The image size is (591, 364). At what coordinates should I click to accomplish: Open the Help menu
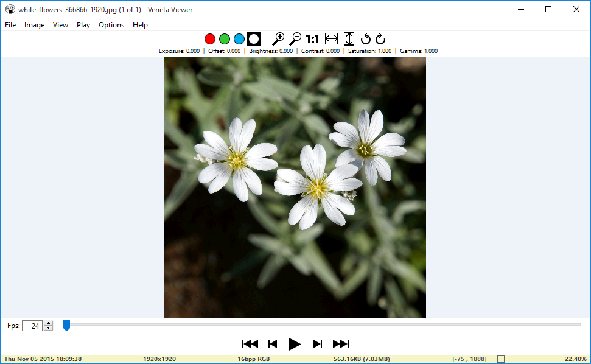click(140, 25)
